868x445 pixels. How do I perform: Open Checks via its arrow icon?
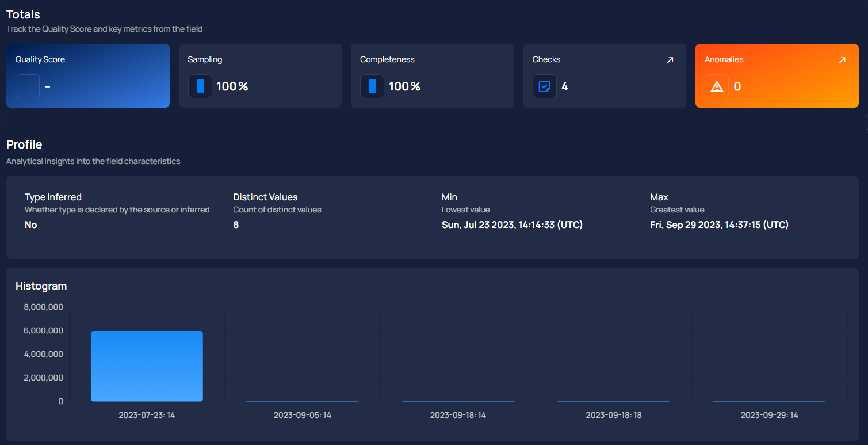pyautogui.click(x=670, y=60)
